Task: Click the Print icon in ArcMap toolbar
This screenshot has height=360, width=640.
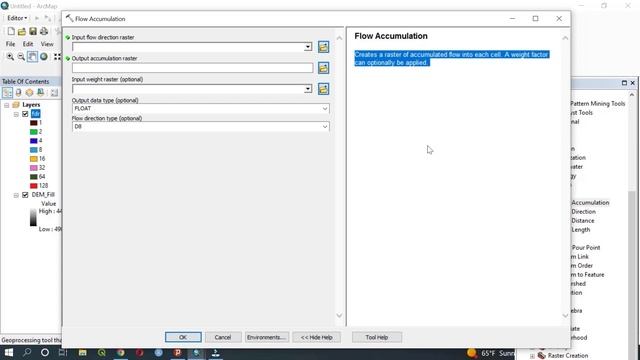Action: coord(44,31)
